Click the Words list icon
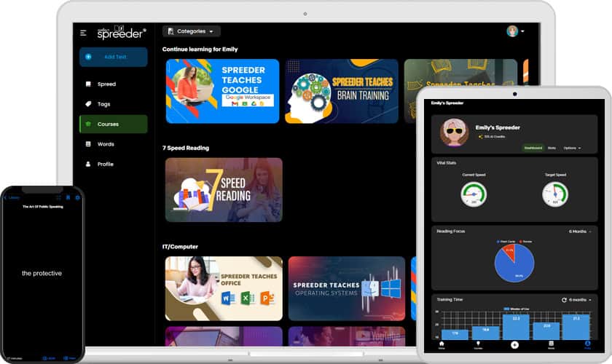 pyautogui.click(x=88, y=144)
